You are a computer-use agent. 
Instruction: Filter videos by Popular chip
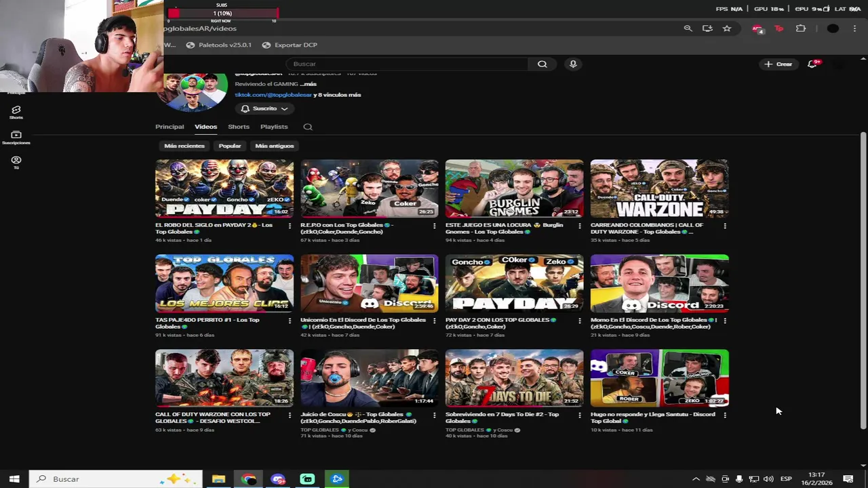[230, 146]
